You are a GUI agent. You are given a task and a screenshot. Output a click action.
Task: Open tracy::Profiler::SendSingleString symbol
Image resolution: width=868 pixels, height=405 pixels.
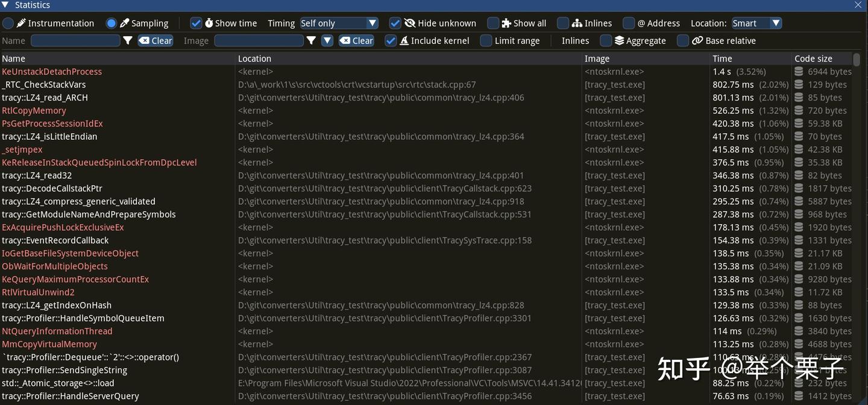tap(64, 370)
